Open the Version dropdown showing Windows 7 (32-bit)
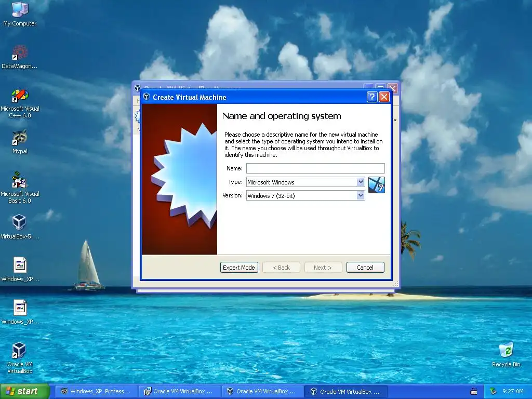532x399 pixels. (x=305, y=195)
